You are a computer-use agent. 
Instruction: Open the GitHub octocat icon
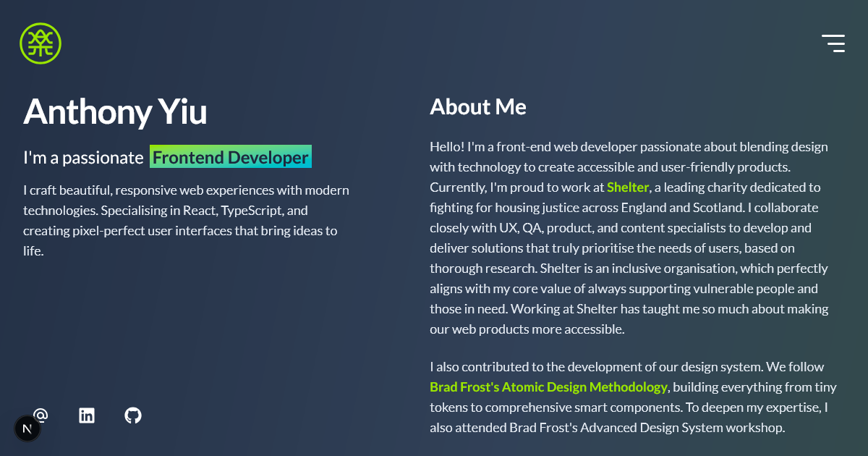[133, 415]
